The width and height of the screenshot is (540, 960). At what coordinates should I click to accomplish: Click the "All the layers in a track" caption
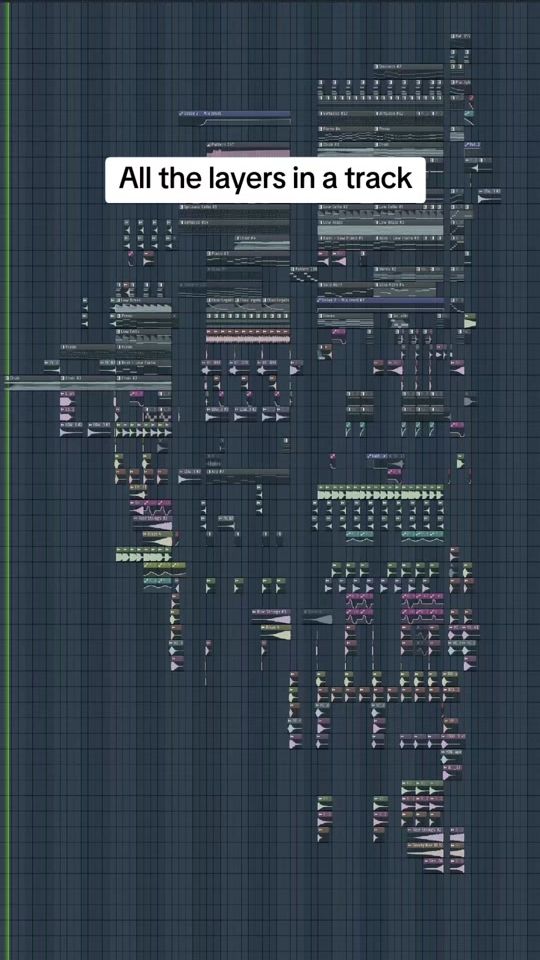click(265, 180)
